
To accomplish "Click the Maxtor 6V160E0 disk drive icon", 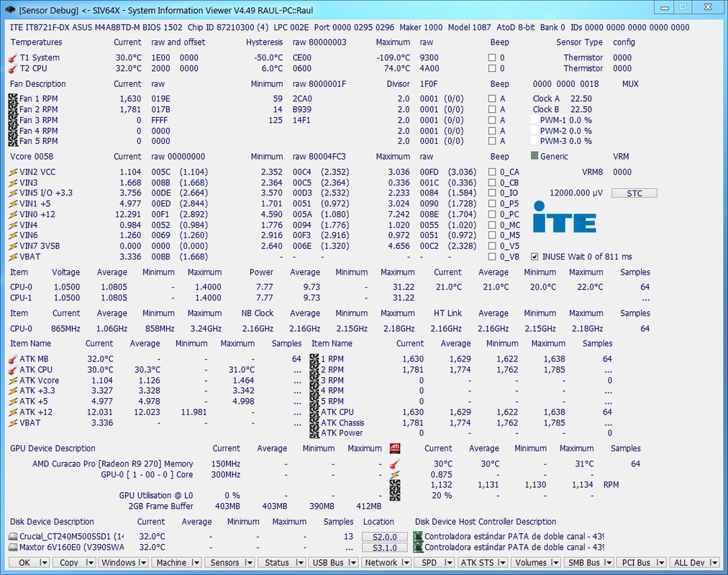I will click(x=13, y=547).
